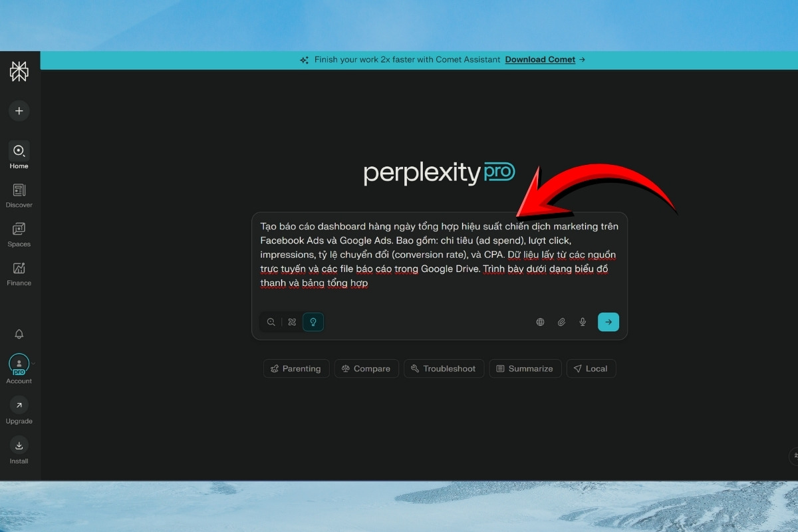Image resolution: width=798 pixels, height=532 pixels.
Task: Activate voice input with the microphone icon
Action: tap(583, 322)
